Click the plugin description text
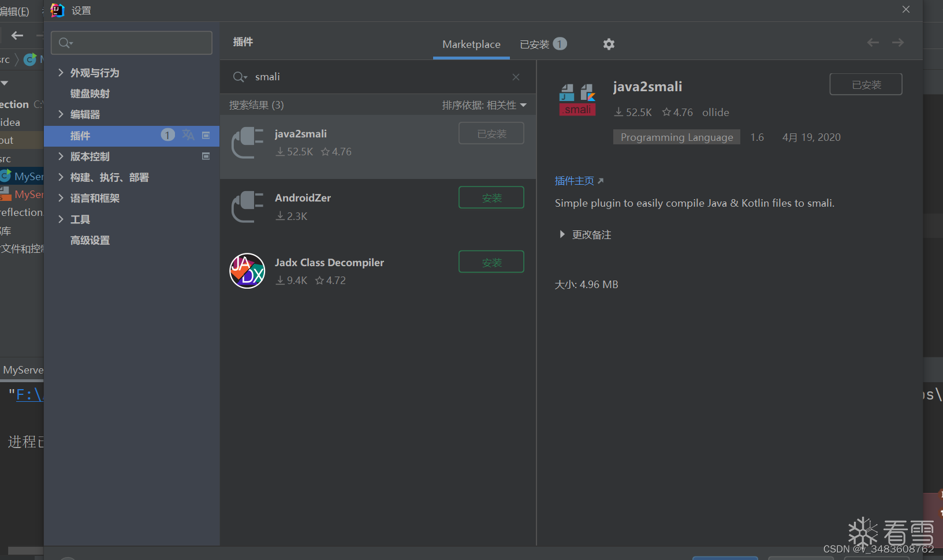The height and width of the screenshot is (560, 943). (x=695, y=203)
